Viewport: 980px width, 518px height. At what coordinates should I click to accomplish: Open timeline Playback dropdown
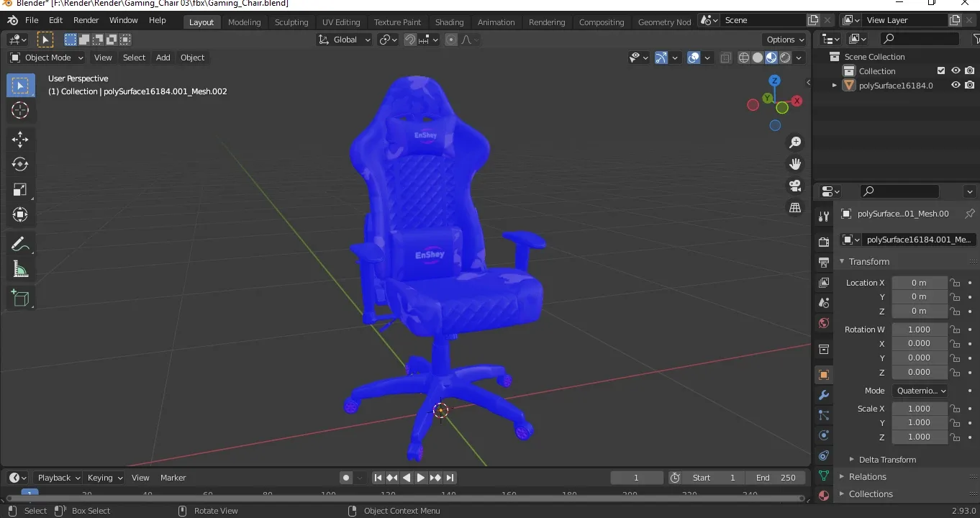[58, 478]
